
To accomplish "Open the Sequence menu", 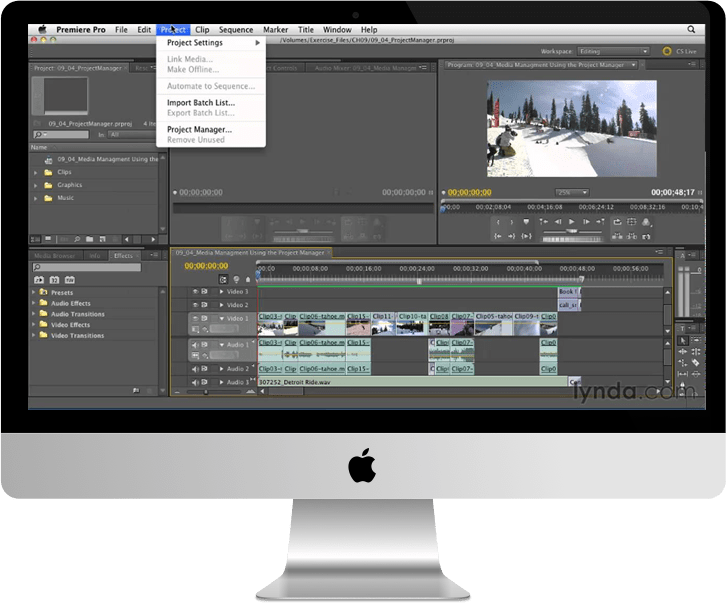I will click(236, 30).
